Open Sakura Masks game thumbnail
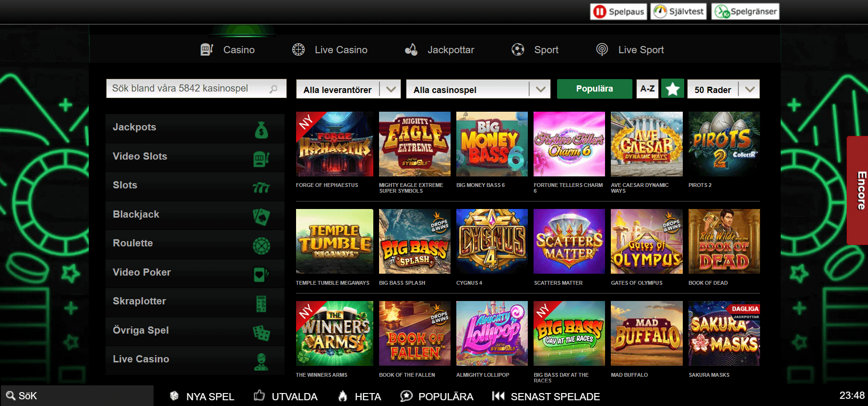868x406 pixels. [724, 333]
